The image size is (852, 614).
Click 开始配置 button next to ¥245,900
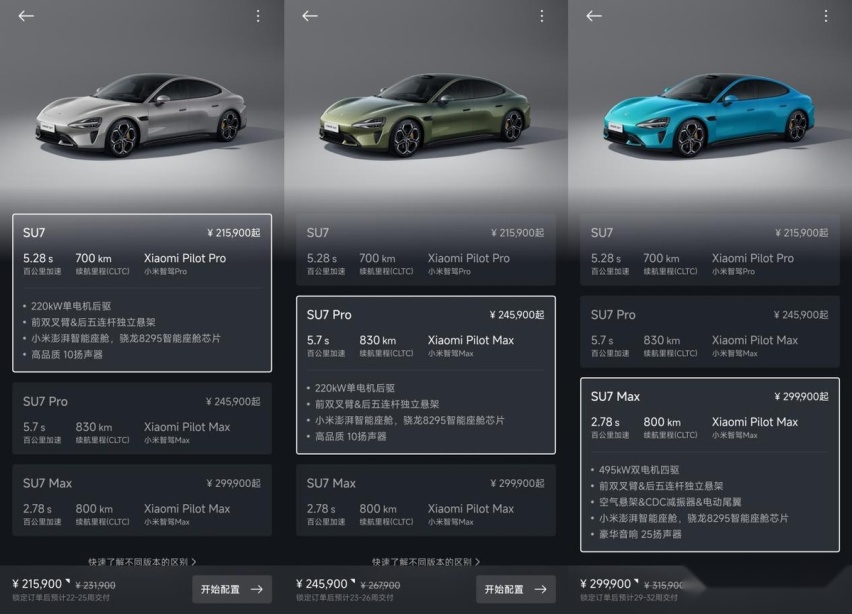click(516, 589)
